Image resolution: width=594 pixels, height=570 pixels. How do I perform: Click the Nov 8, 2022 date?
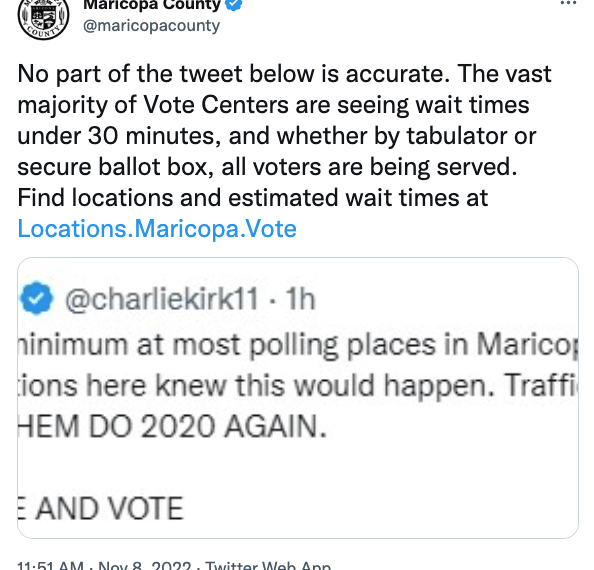pyautogui.click(x=145, y=565)
